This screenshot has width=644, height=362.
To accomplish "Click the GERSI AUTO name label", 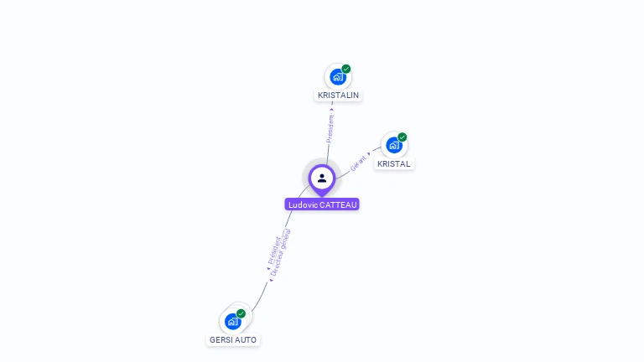I will click(233, 340).
